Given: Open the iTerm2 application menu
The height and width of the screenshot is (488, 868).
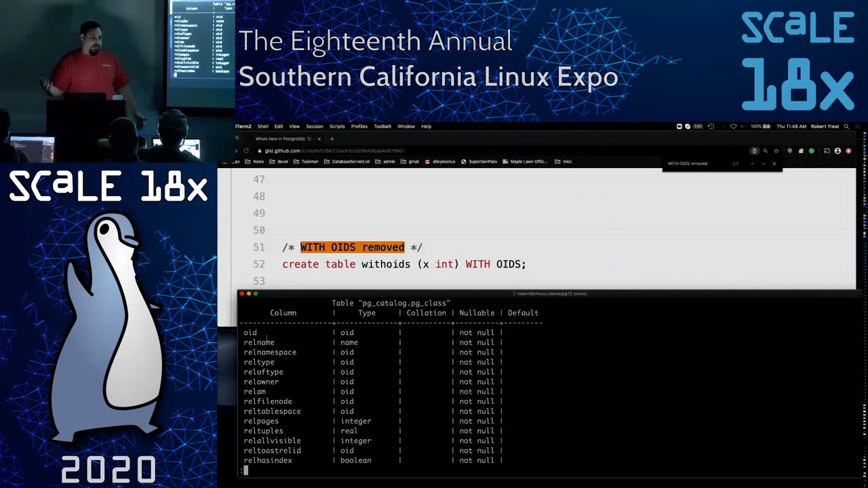Looking at the screenshot, I should coord(243,126).
